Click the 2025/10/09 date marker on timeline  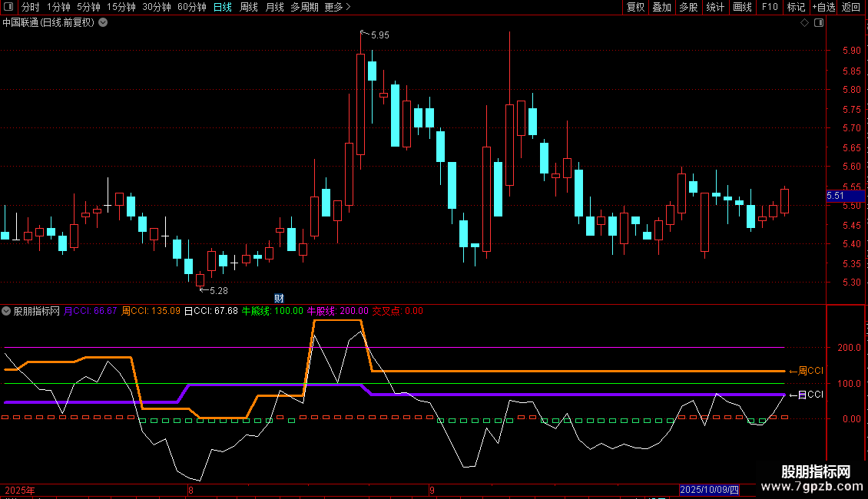coord(709,490)
